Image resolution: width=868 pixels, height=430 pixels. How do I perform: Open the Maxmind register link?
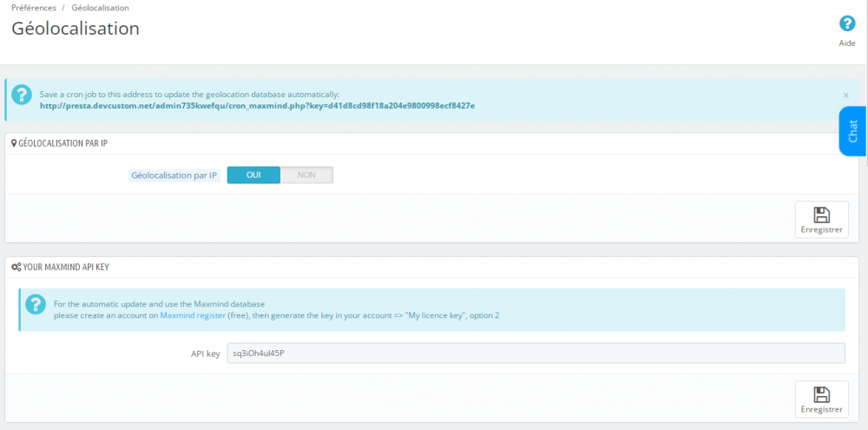pos(193,315)
